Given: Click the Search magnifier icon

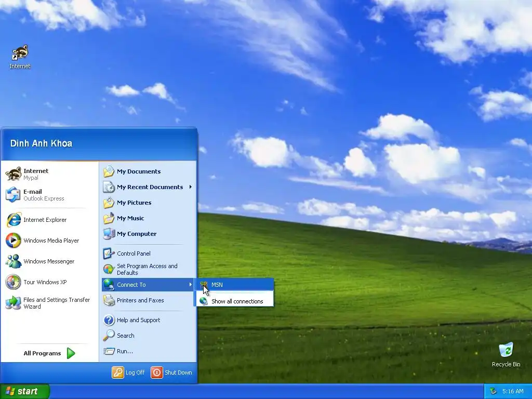Looking at the screenshot, I should (x=109, y=336).
